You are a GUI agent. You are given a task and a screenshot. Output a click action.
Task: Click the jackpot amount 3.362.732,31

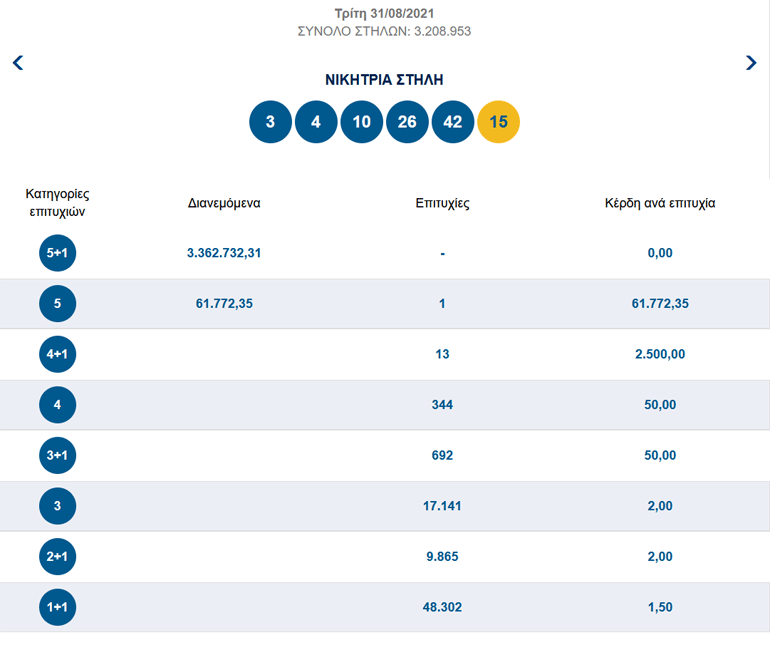point(224,253)
